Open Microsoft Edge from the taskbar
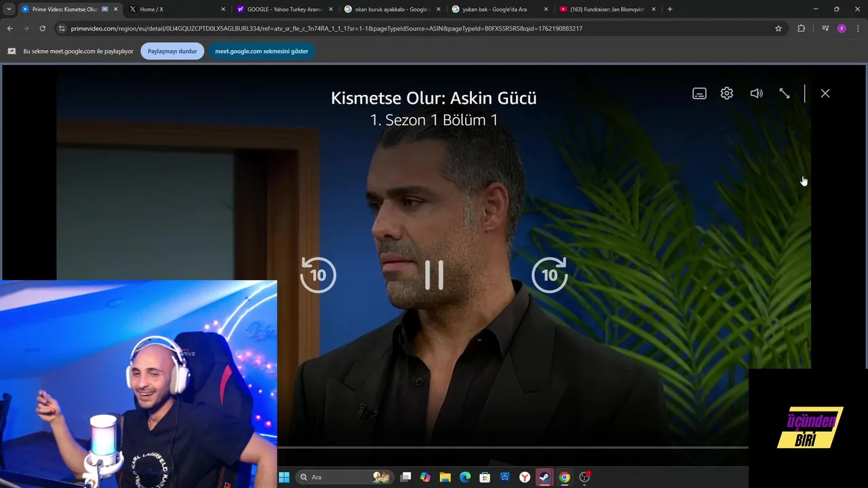The width and height of the screenshot is (868, 488). 465,477
